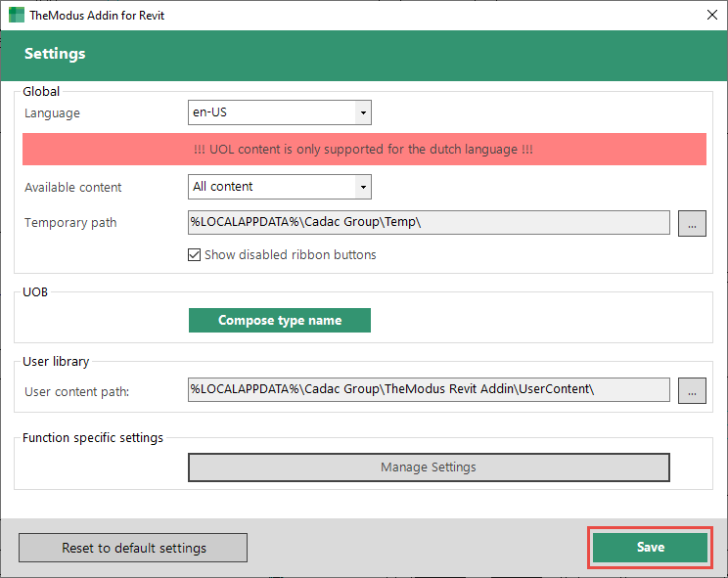Click the User content path field
The image size is (728, 578).
(x=429, y=389)
